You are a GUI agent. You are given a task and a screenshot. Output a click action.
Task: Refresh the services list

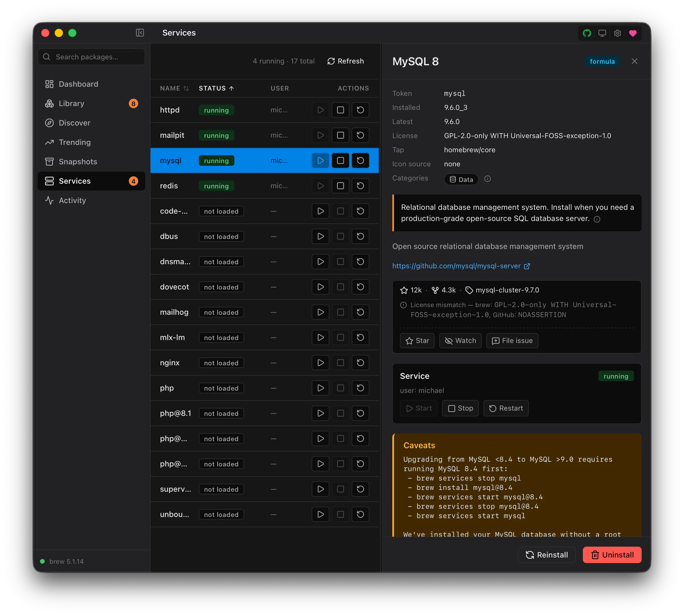(346, 61)
